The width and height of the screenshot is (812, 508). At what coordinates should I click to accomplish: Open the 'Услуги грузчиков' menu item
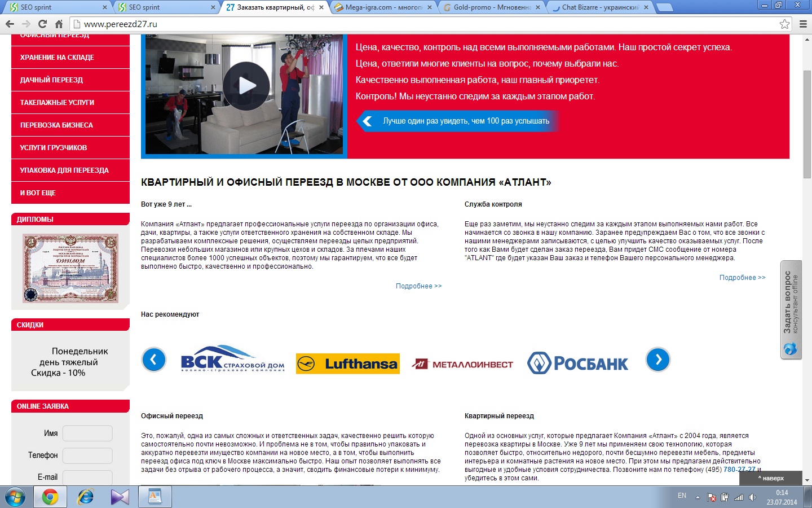pos(70,148)
